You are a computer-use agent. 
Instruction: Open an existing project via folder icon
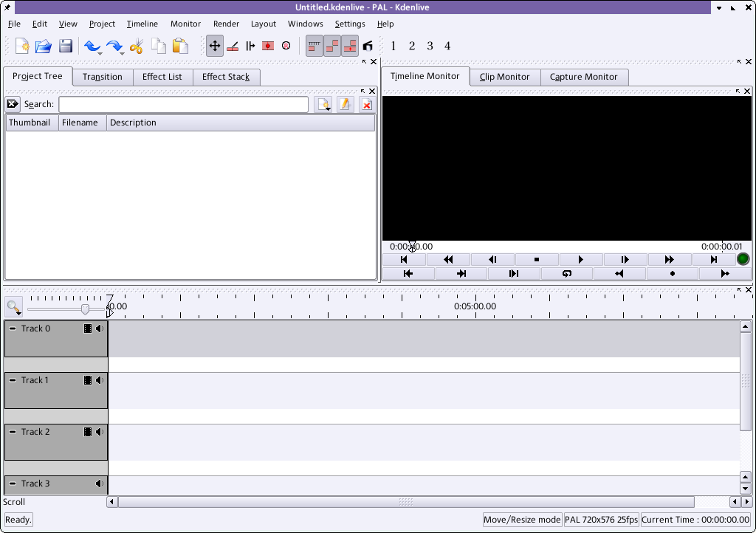point(44,46)
